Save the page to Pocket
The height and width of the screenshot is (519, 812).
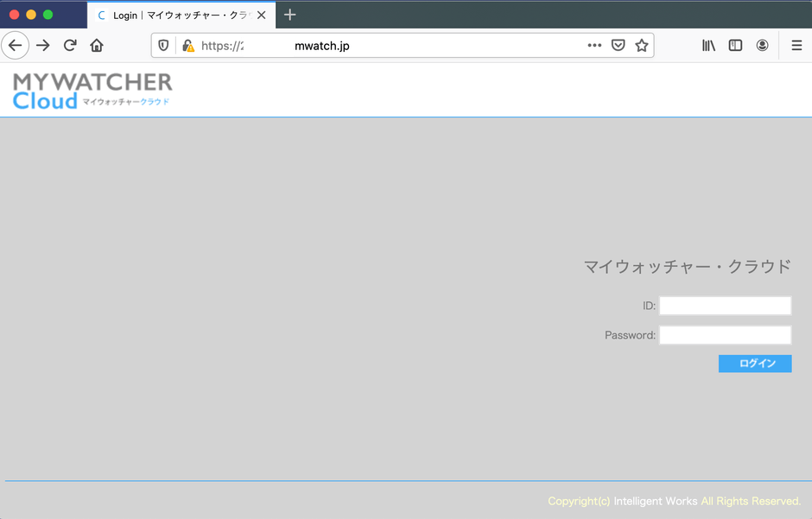click(618, 45)
